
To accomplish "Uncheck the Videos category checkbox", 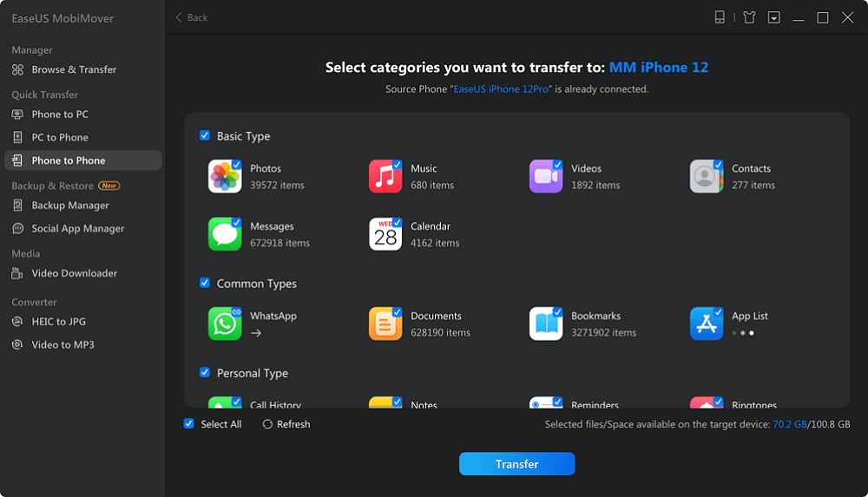I will [x=557, y=165].
